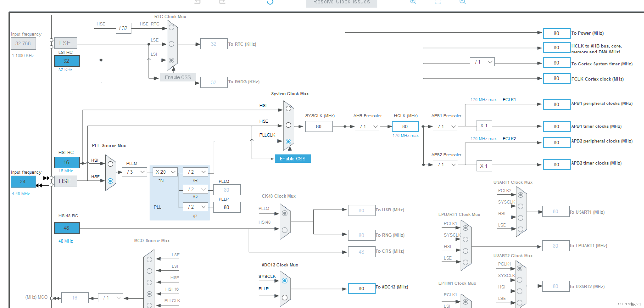The height and width of the screenshot is (308, 644).
Task: Select PLLQ in CK48 Clock Mux
Action: point(284,213)
